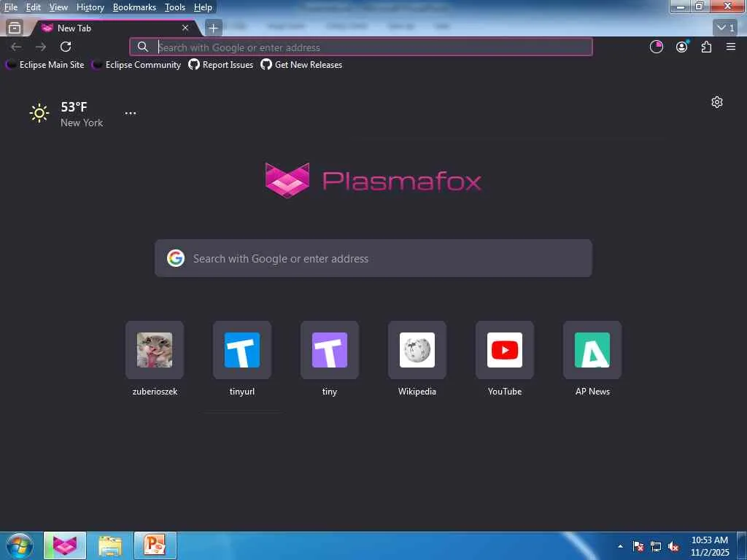Click the sunny weather icon
Image resolution: width=747 pixels, height=560 pixels.
pyautogui.click(x=39, y=113)
